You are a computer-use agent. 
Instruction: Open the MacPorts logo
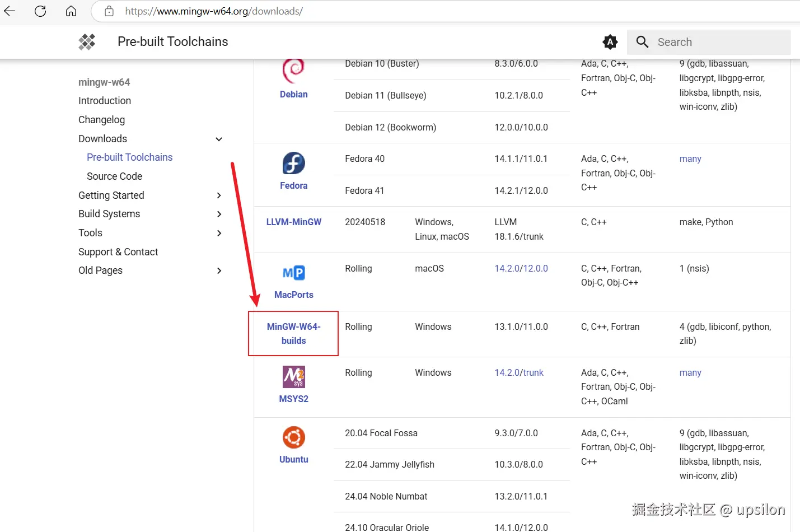pos(294,273)
